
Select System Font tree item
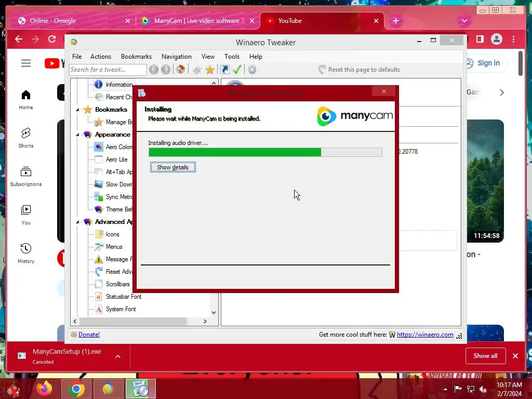point(115,309)
